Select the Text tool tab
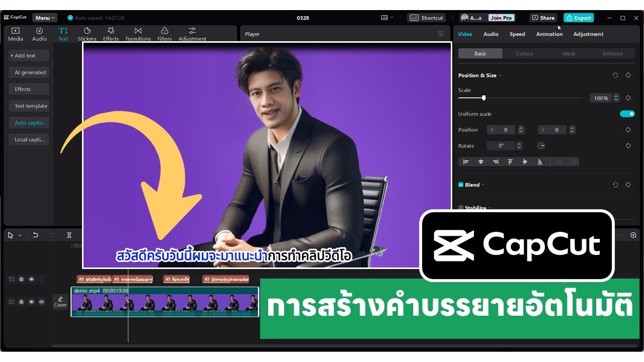Viewport: 644px width, 362px height. (x=63, y=34)
